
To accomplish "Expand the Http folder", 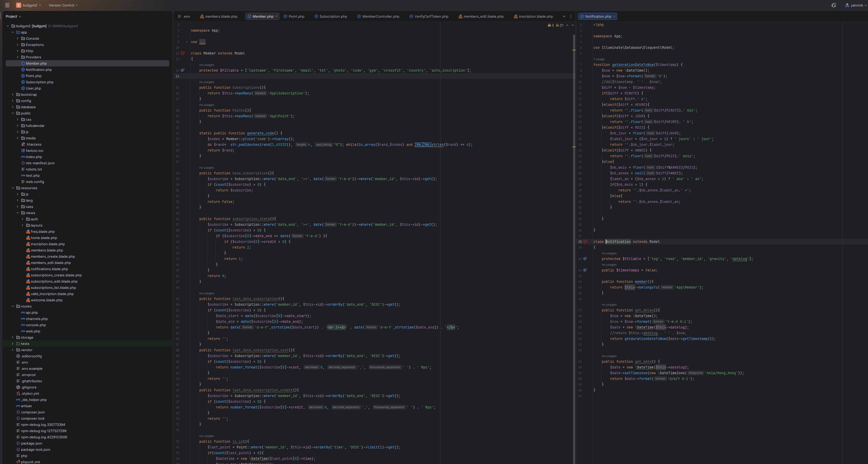I will coord(18,51).
